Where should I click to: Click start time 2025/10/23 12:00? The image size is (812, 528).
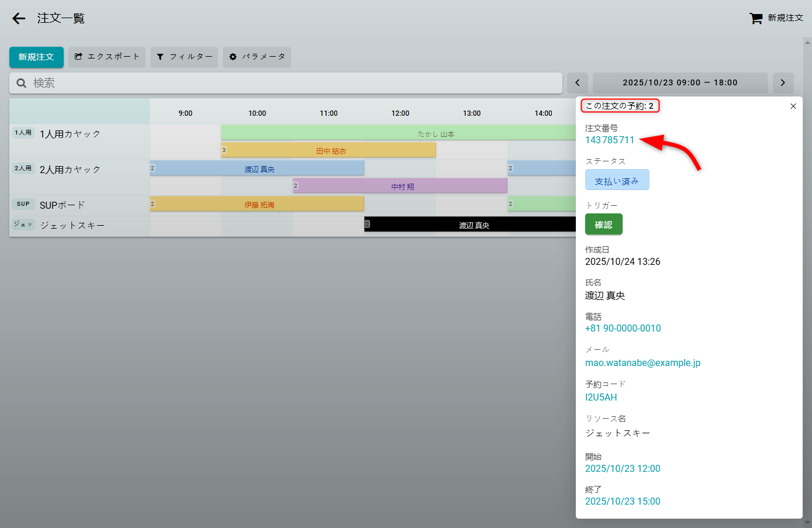pos(623,468)
